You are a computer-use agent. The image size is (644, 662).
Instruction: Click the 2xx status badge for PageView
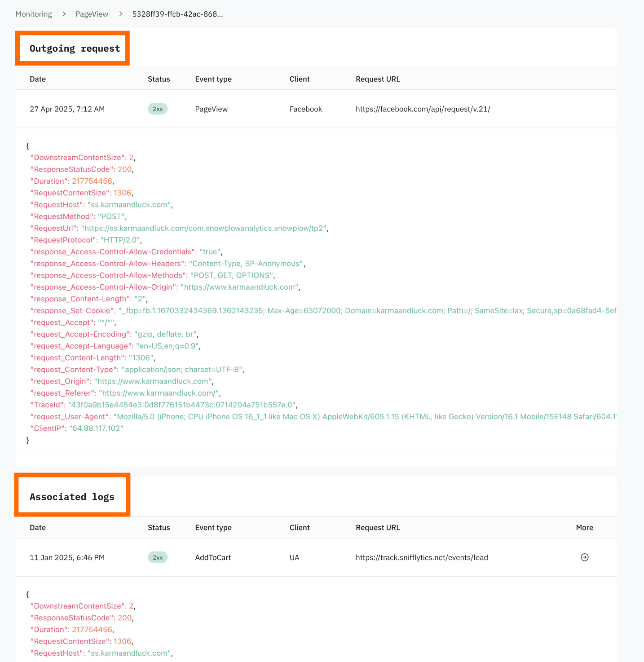pyautogui.click(x=158, y=109)
